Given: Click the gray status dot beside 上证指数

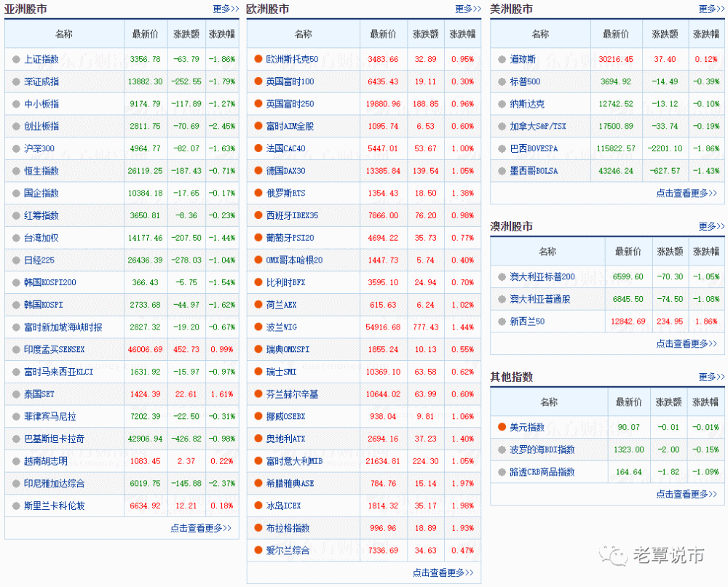Looking at the screenshot, I should click(x=16, y=60).
